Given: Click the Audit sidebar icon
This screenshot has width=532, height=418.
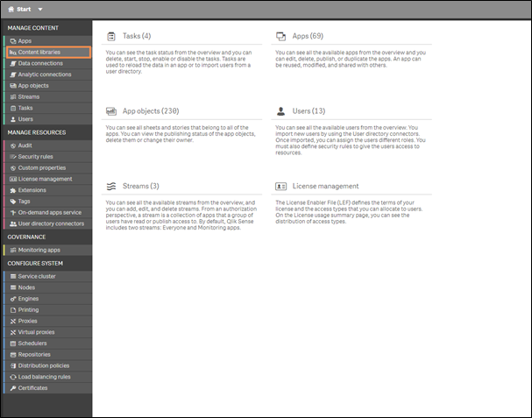Looking at the screenshot, I should [13, 145].
